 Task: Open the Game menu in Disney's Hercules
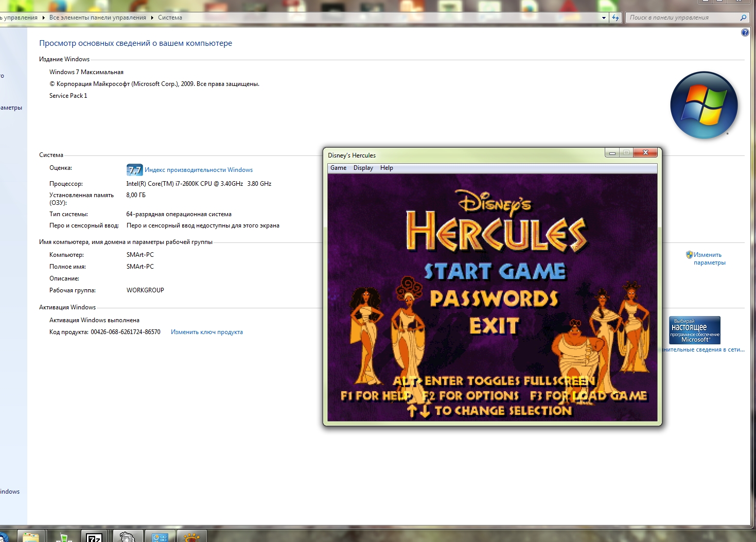[338, 168]
